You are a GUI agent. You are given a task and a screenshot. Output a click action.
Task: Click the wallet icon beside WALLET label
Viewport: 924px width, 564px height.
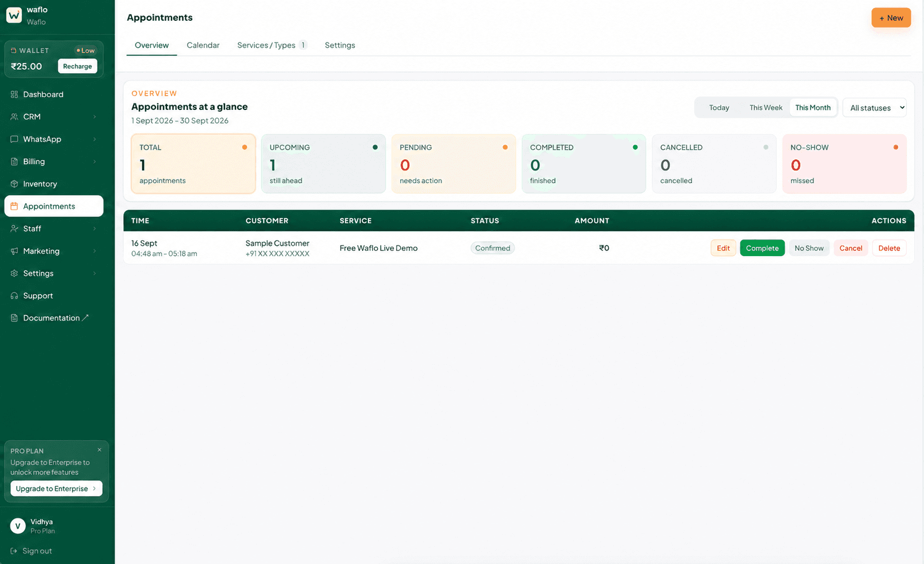[x=14, y=51]
